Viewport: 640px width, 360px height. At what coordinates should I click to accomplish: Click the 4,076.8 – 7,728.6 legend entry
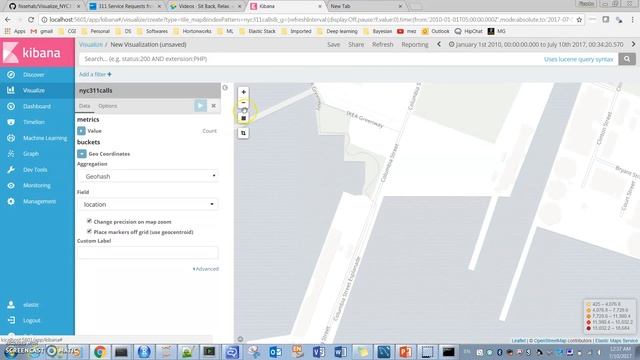[607, 310]
